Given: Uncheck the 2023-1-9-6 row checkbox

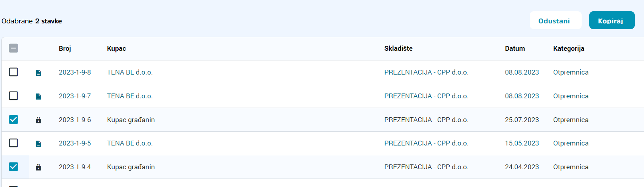Looking at the screenshot, I should [13, 119].
